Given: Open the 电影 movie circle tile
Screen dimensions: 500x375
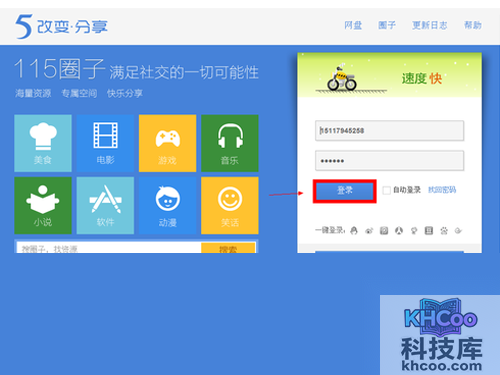Looking at the screenshot, I should tap(105, 143).
